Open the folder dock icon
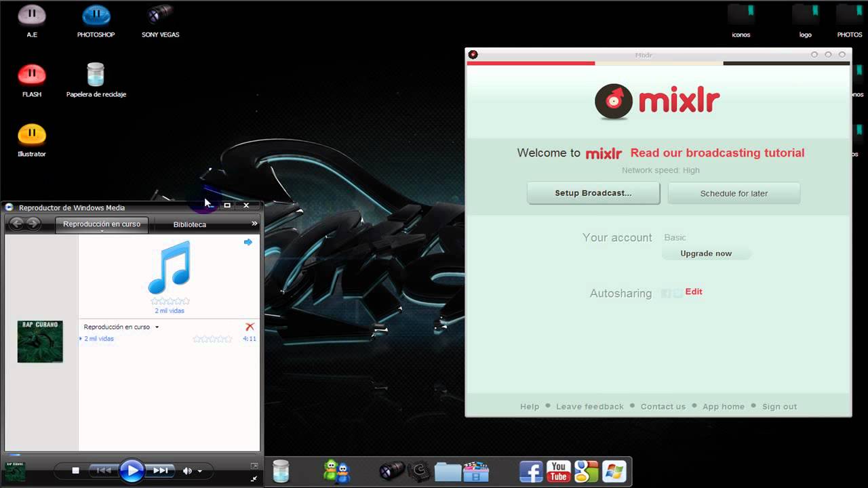 coord(448,472)
